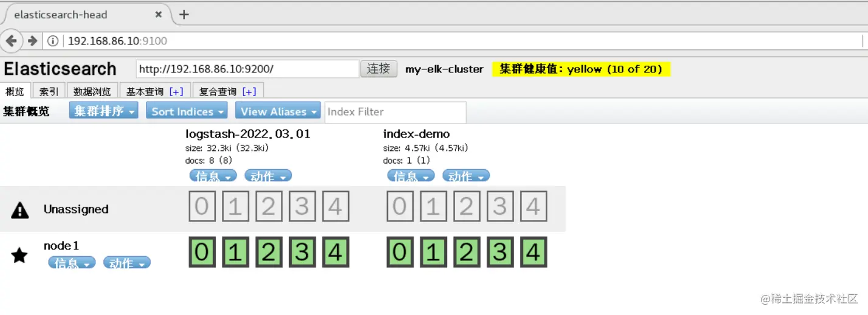
Task: Click the node1 node name
Action: point(61,246)
